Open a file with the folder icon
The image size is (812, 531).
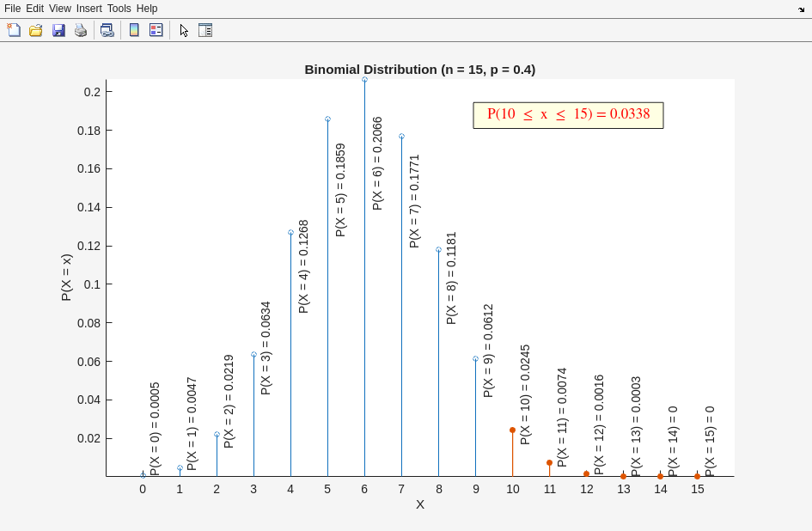tap(36, 30)
